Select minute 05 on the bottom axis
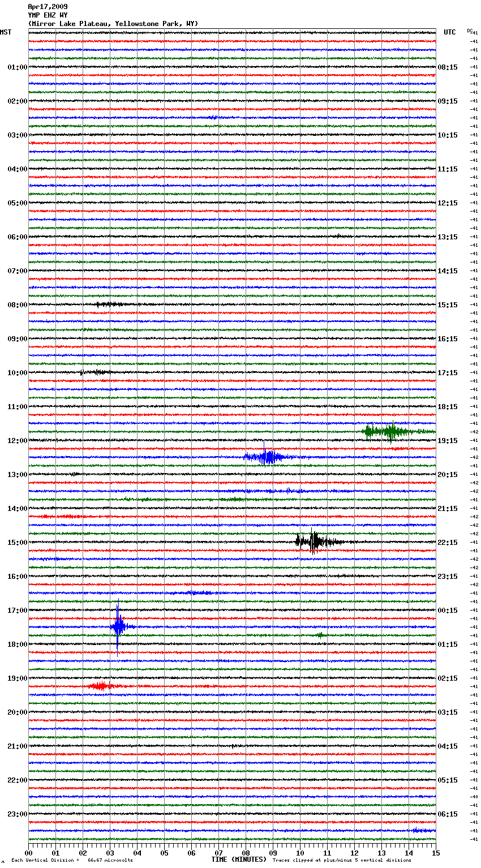Viewport: 481px width, 868px height. click(164, 853)
